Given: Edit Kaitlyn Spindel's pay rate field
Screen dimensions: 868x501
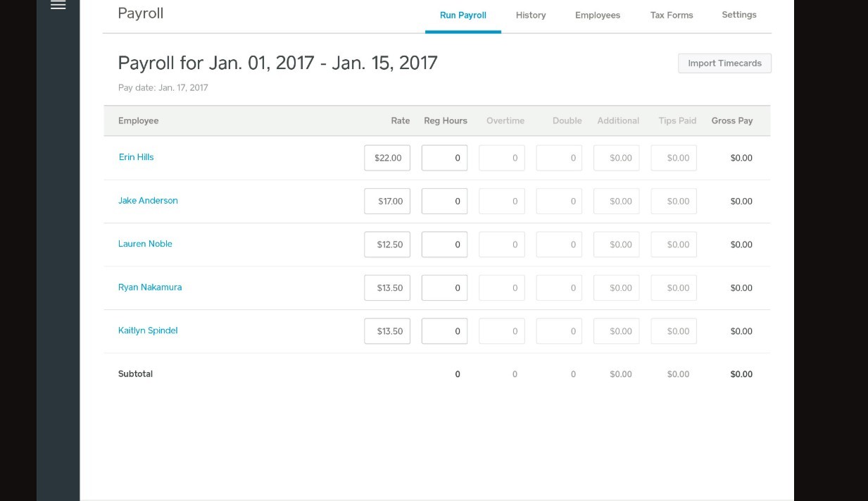Looking at the screenshot, I should [387, 330].
